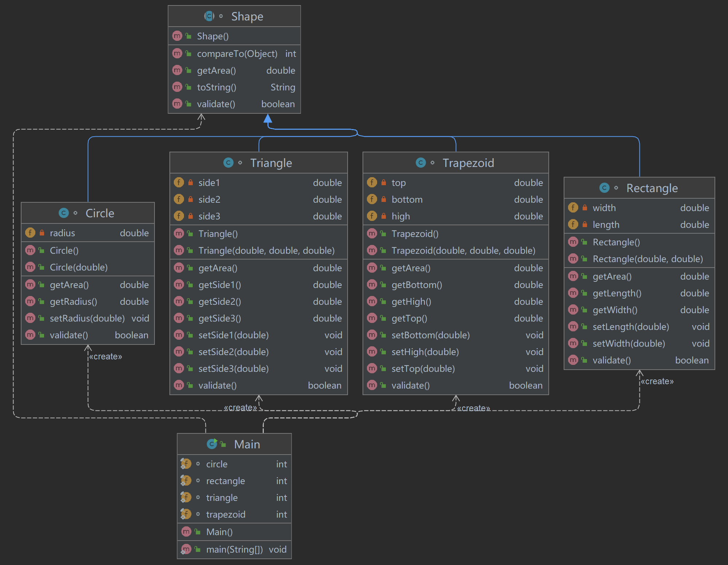Click the create label near Rectangle
Screen dimensions: 728x565
[x=657, y=381]
